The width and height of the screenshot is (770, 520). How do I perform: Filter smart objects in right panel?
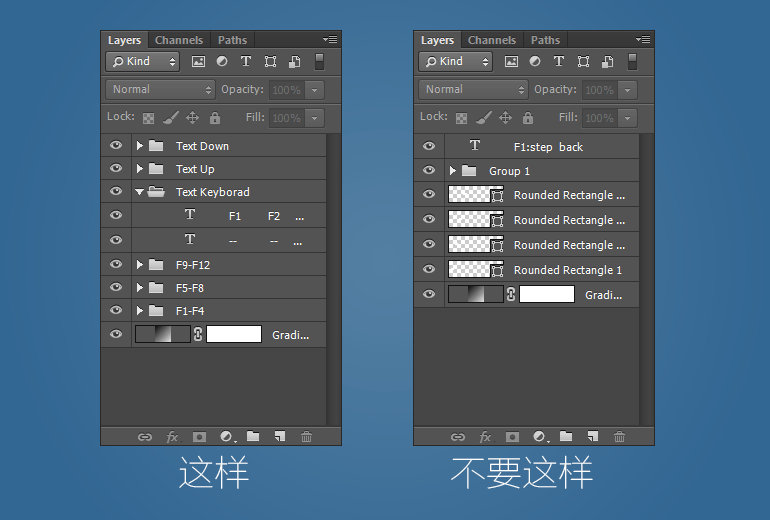[x=607, y=61]
